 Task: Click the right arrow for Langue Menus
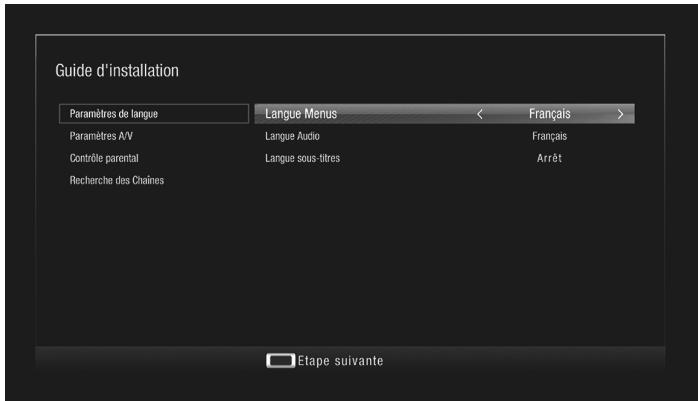tap(620, 114)
